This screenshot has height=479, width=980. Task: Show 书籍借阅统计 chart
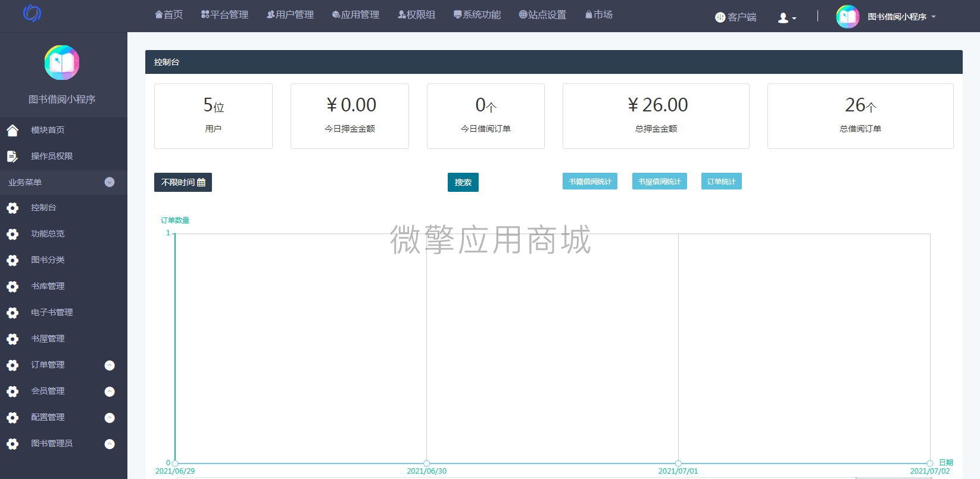590,181
